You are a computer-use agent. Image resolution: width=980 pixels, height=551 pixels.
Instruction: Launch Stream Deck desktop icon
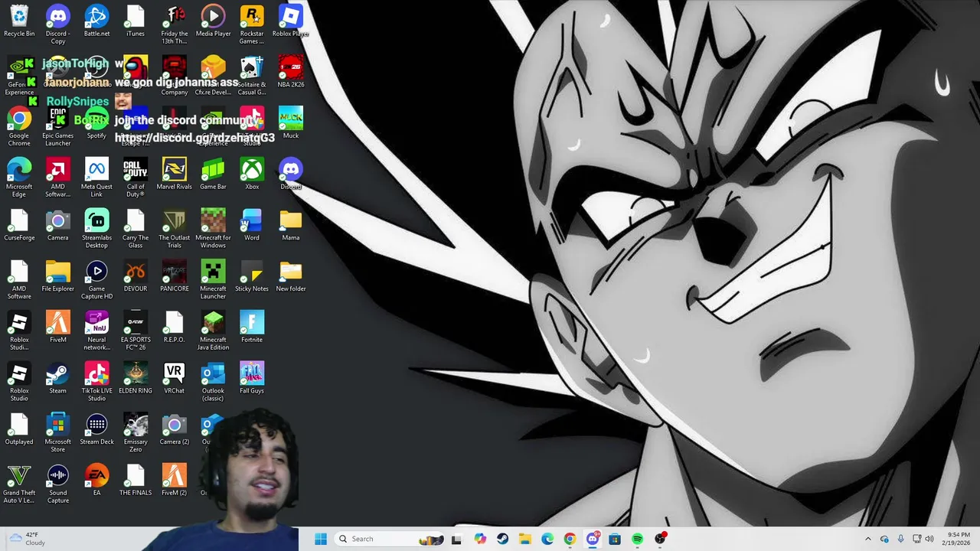click(x=96, y=429)
